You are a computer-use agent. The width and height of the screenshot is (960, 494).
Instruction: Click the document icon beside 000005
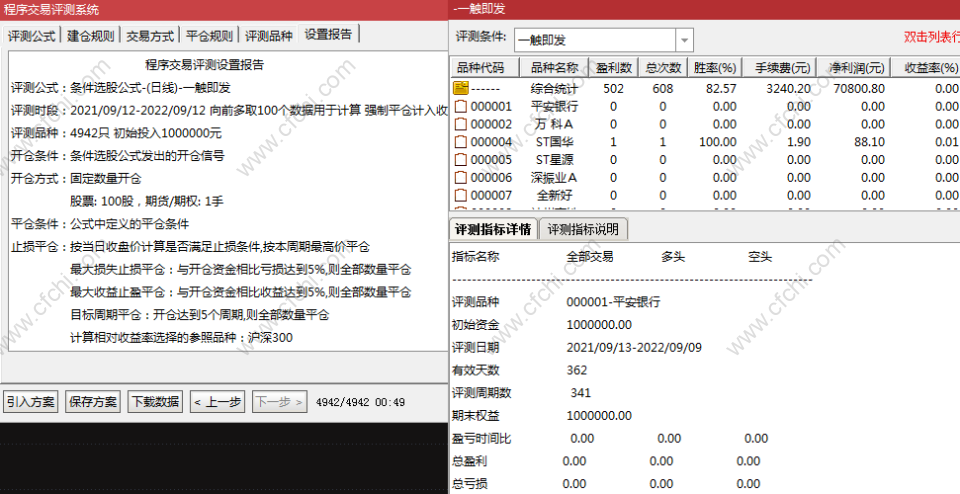460,160
